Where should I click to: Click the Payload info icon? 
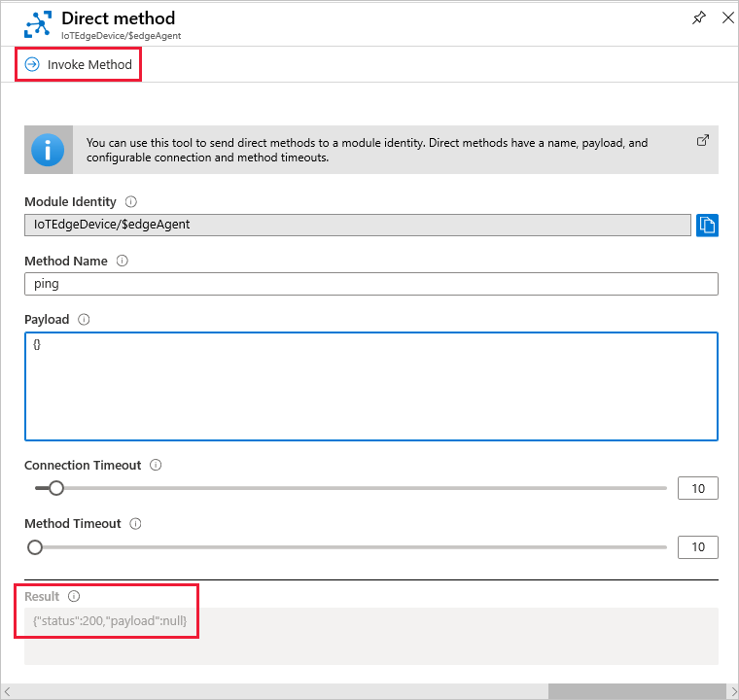[84, 319]
